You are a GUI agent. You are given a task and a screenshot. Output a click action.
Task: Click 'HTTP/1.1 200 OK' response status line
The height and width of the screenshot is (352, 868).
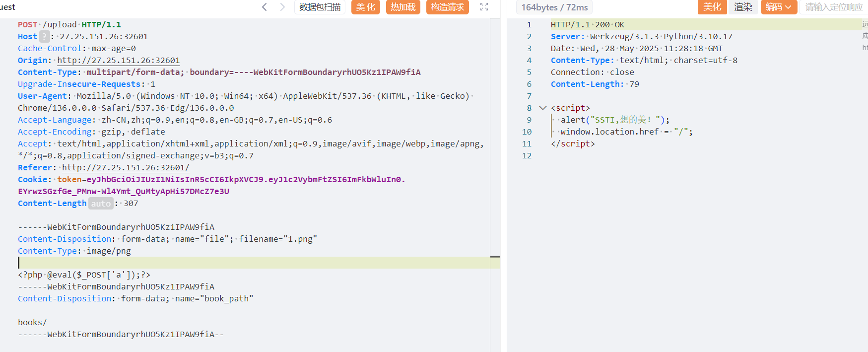coord(588,24)
